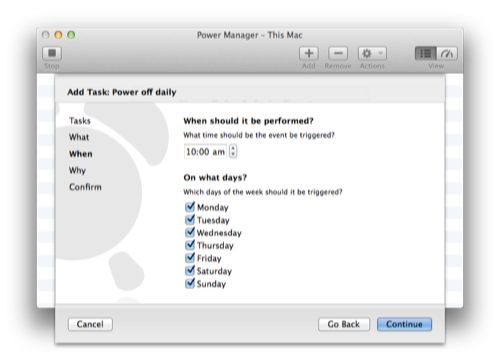Viewport: 500px width, 364px height.
Task: Click the Add plus toolbar icon
Action: [309, 53]
